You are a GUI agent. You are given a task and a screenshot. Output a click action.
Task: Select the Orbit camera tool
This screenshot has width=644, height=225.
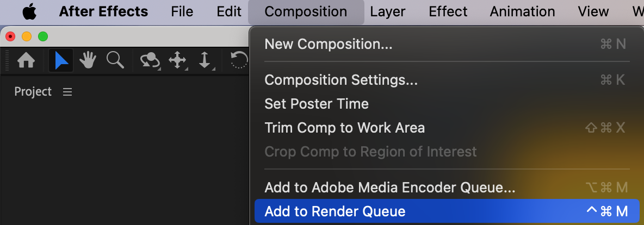[150, 60]
